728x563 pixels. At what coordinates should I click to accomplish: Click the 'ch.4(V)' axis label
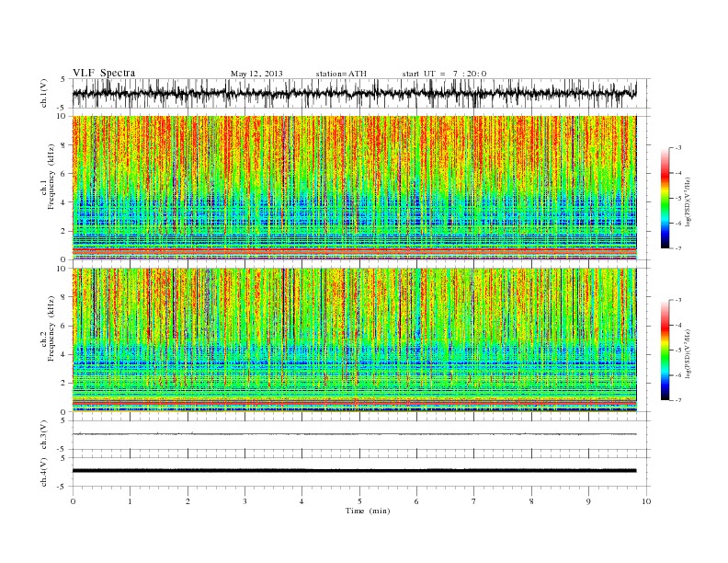[x=44, y=472]
